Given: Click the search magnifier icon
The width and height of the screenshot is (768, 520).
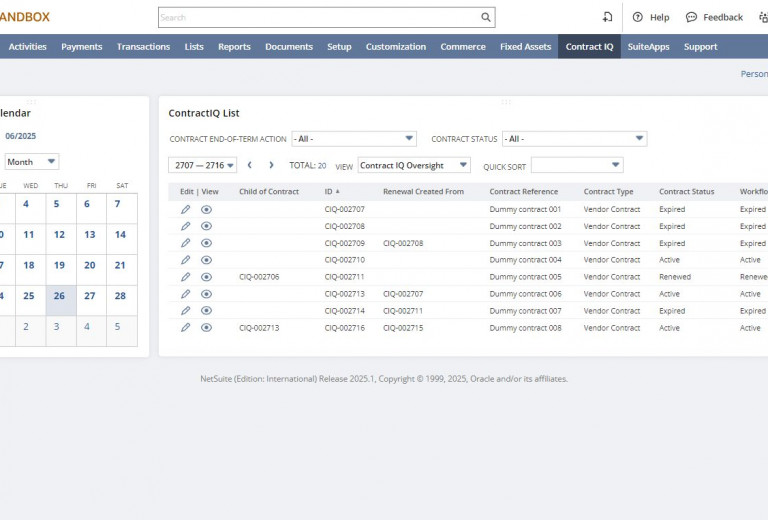Looking at the screenshot, I should pyautogui.click(x=485, y=17).
